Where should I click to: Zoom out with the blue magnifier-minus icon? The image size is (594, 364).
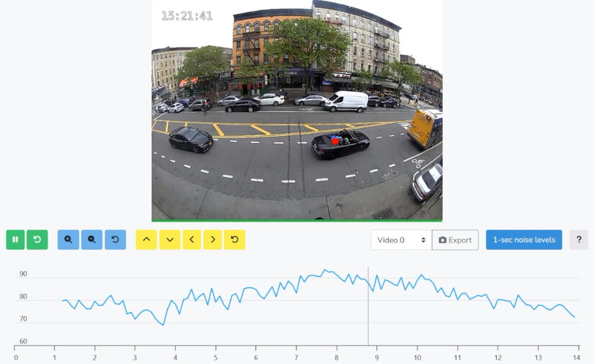point(91,240)
